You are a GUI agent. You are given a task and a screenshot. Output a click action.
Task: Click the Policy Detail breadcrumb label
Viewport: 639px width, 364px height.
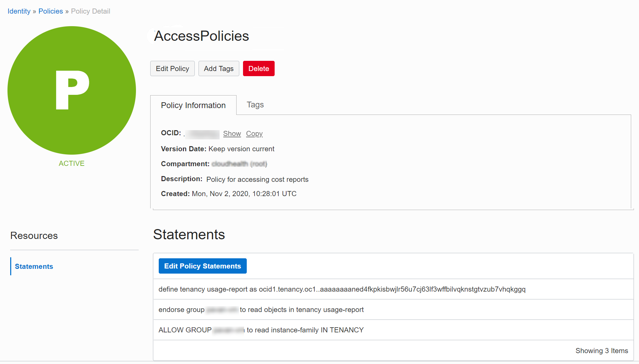click(90, 11)
